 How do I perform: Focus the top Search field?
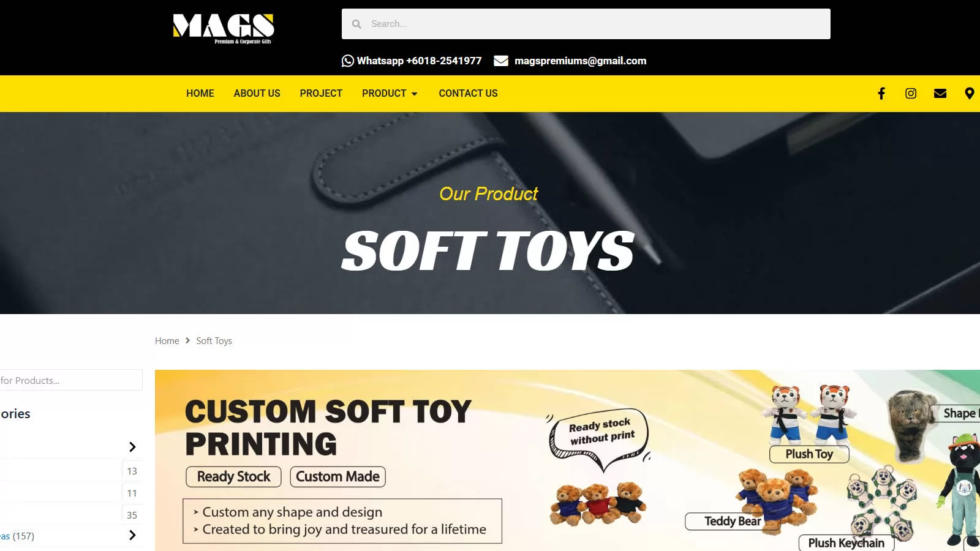586,24
